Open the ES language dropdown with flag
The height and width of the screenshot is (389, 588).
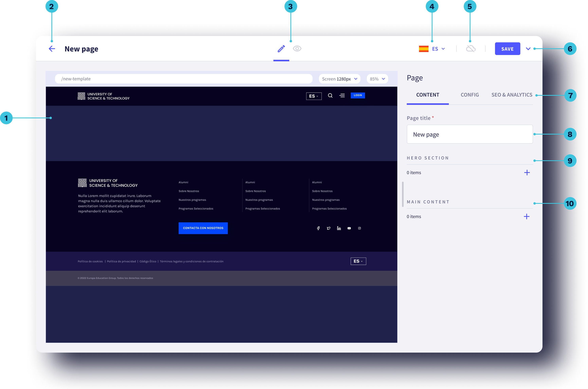pos(432,49)
